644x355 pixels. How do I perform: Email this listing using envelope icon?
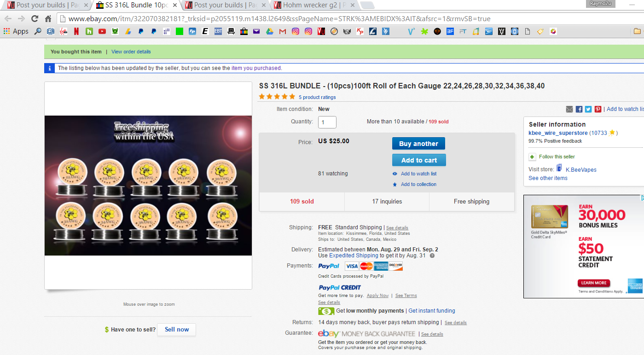[x=569, y=109]
